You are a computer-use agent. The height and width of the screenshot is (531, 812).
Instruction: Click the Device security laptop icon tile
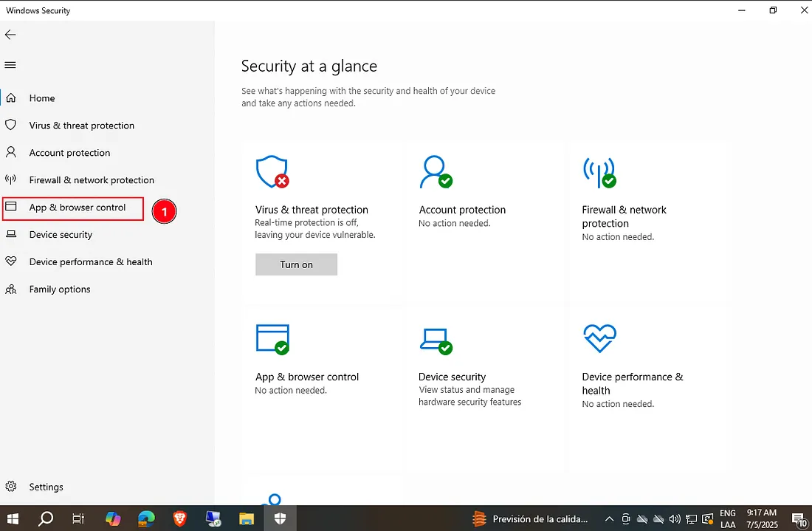click(x=436, y=341)
